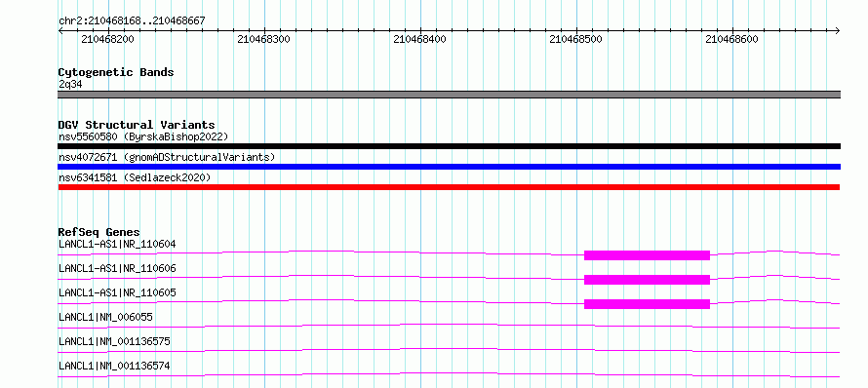The image size is (868, 388).
Task: Click the chr2:210468168..210468667 coordinate label
Action: click(132, 20)
